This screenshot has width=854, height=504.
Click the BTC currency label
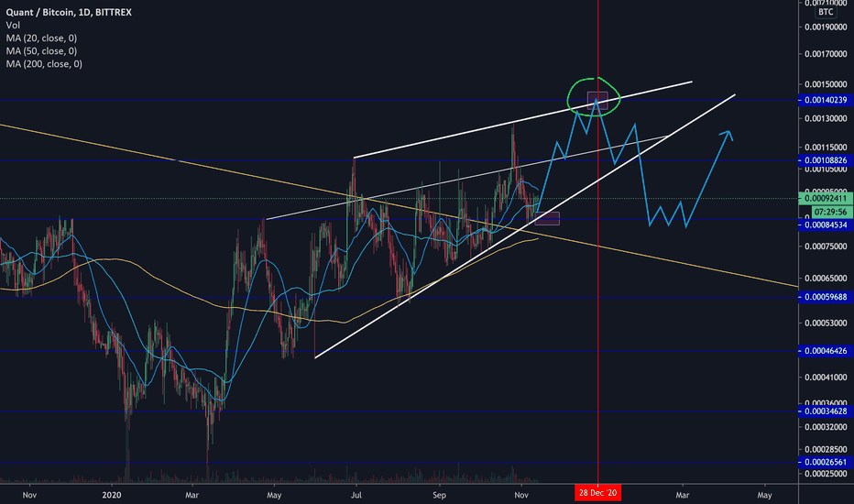click(826, 12)
